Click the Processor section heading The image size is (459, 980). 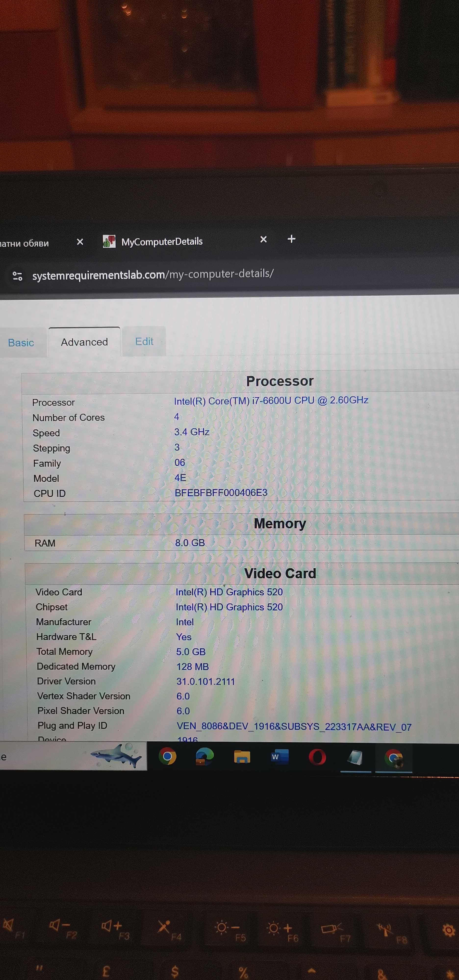280,381
